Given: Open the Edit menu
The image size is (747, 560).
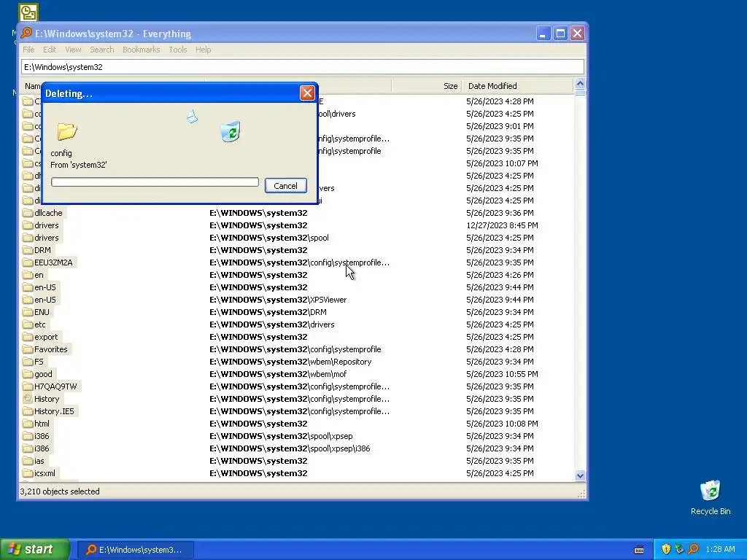Looking at the screenshot, I should pos(50,50).
